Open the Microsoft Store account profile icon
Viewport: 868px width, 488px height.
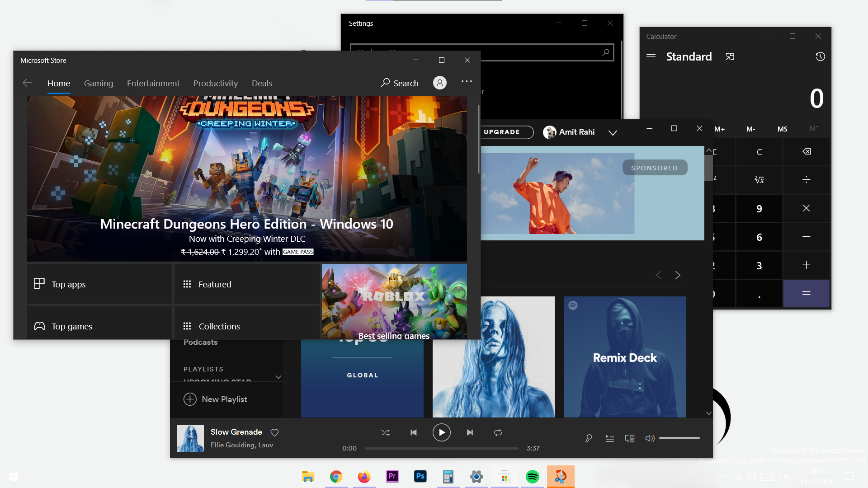[x=439, y=83]
